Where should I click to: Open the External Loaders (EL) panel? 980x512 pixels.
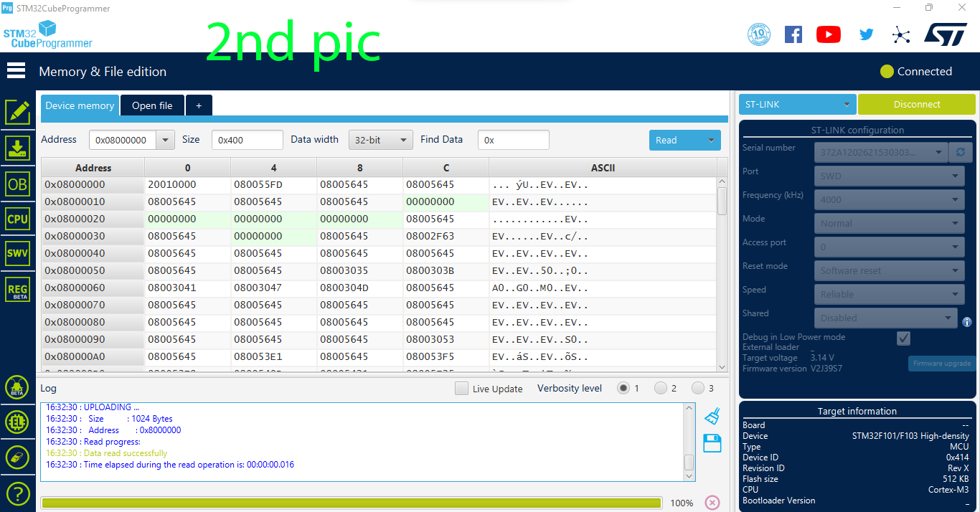(18, 422)
